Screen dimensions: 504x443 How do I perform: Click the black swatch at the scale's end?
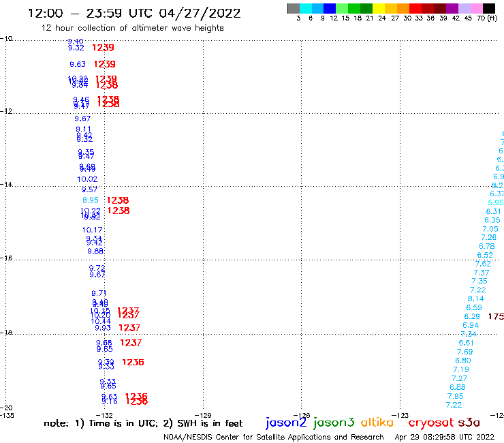[x=488, y=8]
